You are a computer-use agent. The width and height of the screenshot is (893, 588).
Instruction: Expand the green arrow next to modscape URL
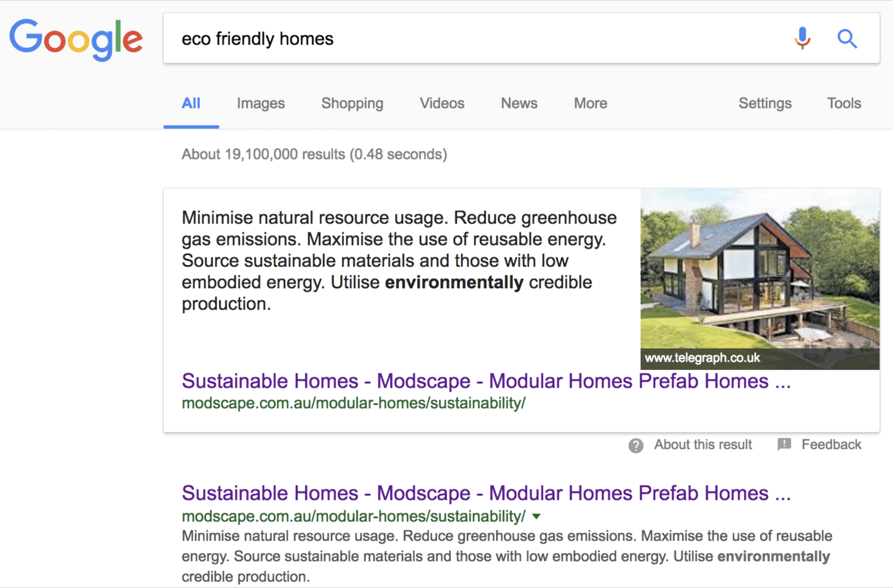[x=536, y=517]
